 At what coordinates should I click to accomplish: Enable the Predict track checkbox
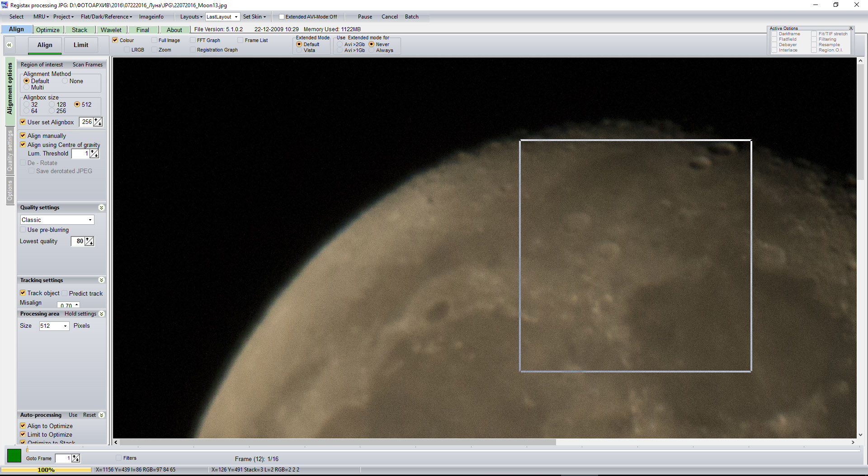[65, 293]
